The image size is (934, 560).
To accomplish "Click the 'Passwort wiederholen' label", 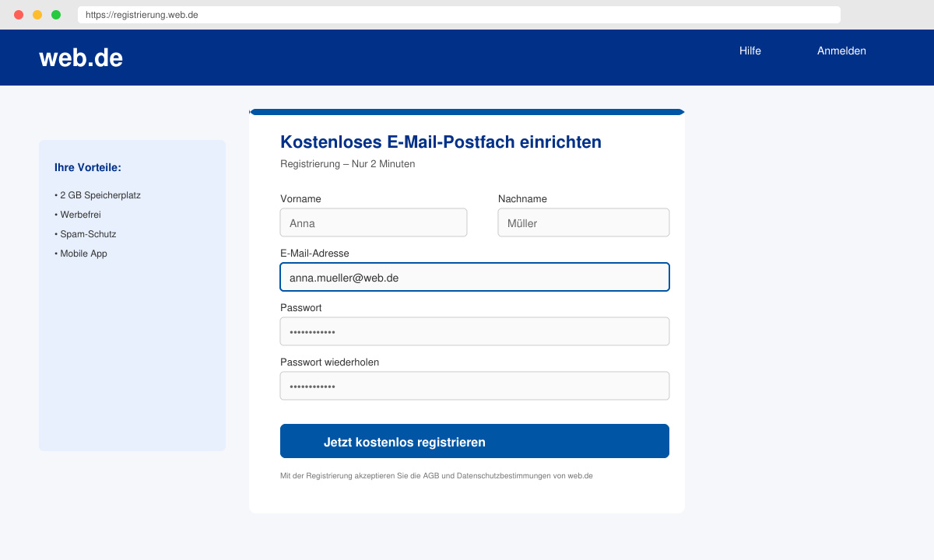I will pos(330,362).
